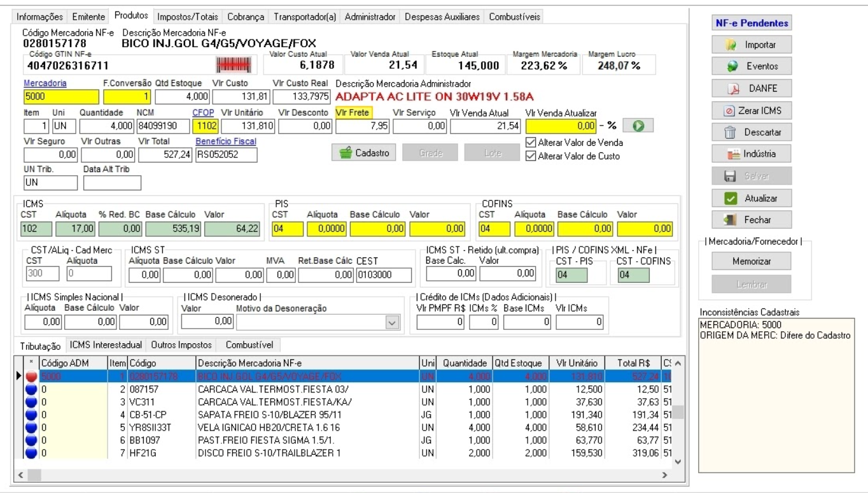Click Descartar trash can button
868x493 pixels.
pos(751,132)
